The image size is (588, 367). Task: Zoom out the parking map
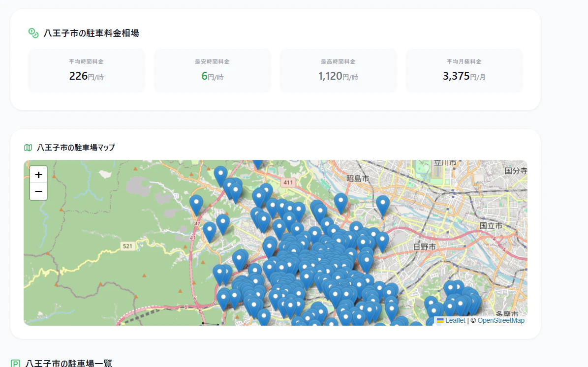[x=38, y=191]
